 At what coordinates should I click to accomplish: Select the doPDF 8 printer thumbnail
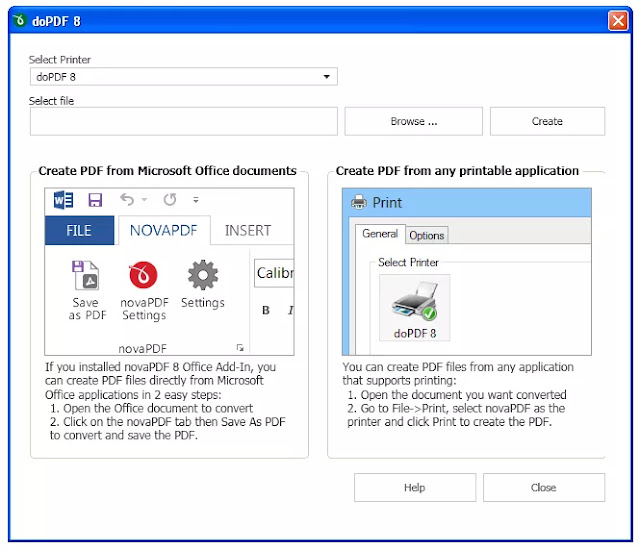tap(415, 308)
